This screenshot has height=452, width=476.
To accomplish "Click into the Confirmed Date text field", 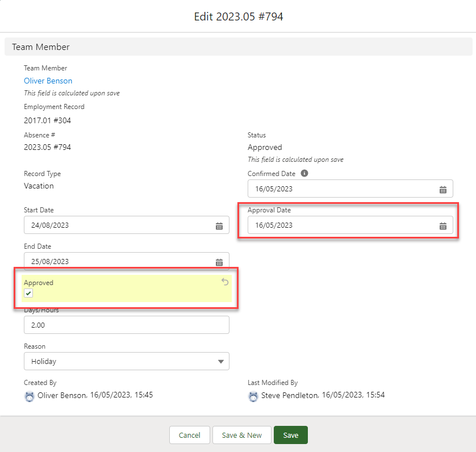I will 341,189.
